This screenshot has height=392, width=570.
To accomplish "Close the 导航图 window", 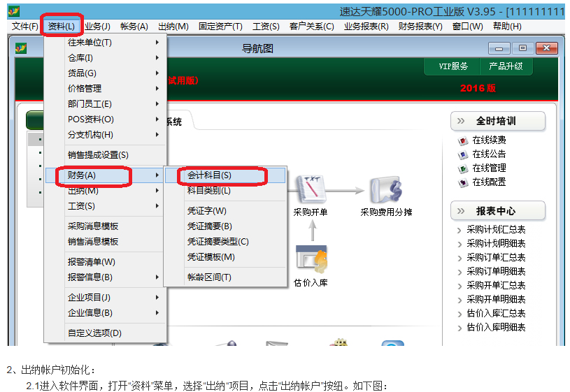I will pyautogui.click(x=546, y=48).
